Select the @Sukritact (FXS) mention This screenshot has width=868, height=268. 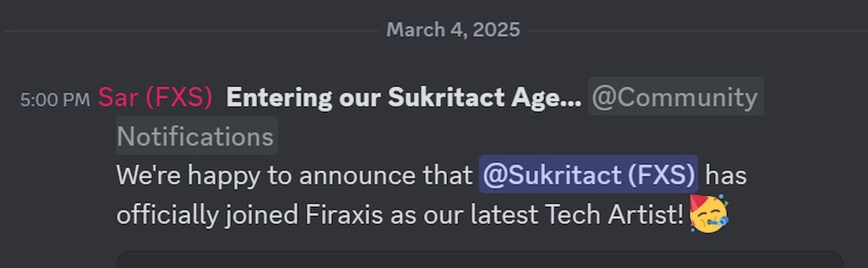(x=588, y=175)
